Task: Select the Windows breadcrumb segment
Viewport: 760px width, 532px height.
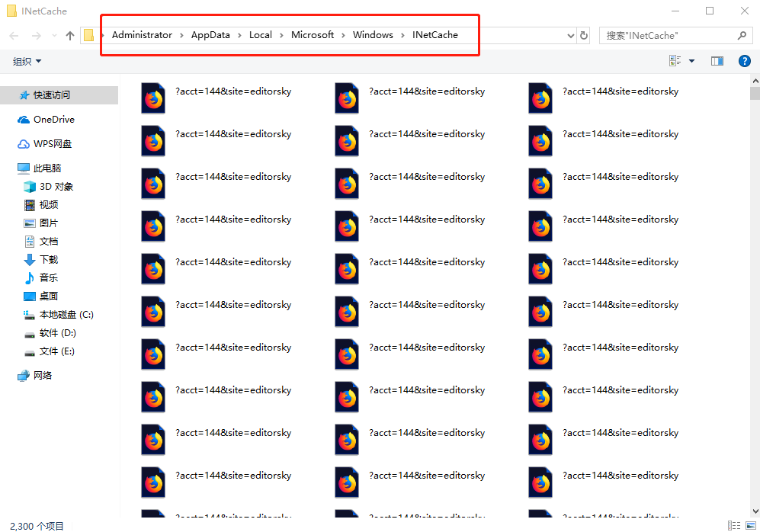Action: (x=373, y=35)
